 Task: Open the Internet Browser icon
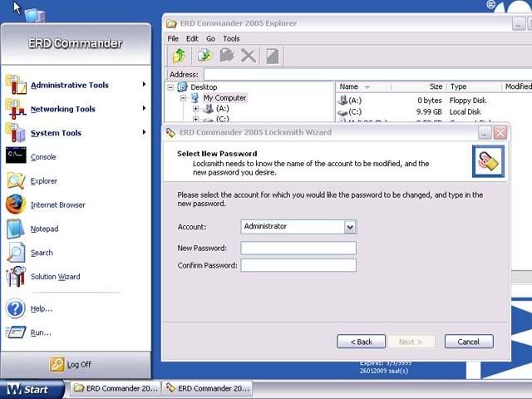[17, 204]
